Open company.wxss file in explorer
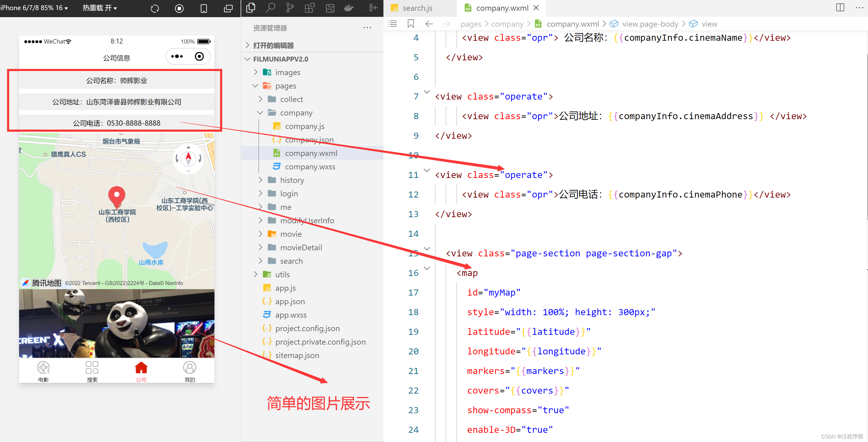 (x=310, y=167)
